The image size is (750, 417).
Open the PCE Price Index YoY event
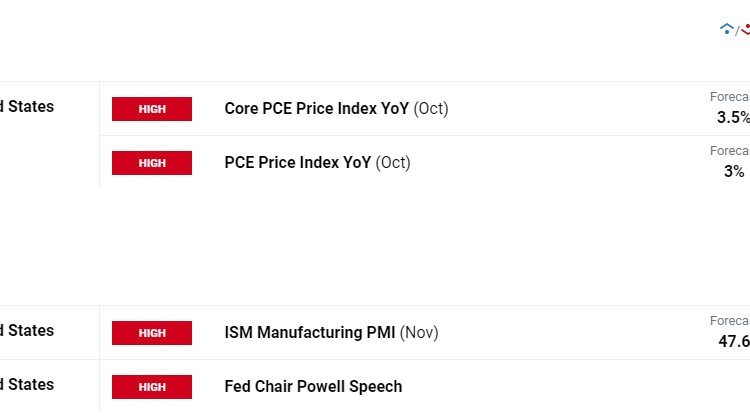pyautogui.click(x=297, y=163)
